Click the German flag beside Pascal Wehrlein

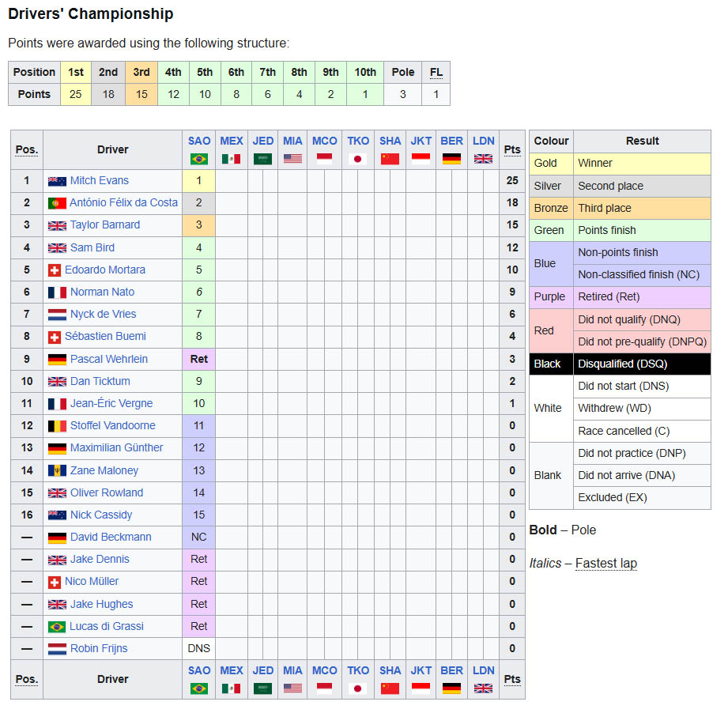click(x=57, y=360)
